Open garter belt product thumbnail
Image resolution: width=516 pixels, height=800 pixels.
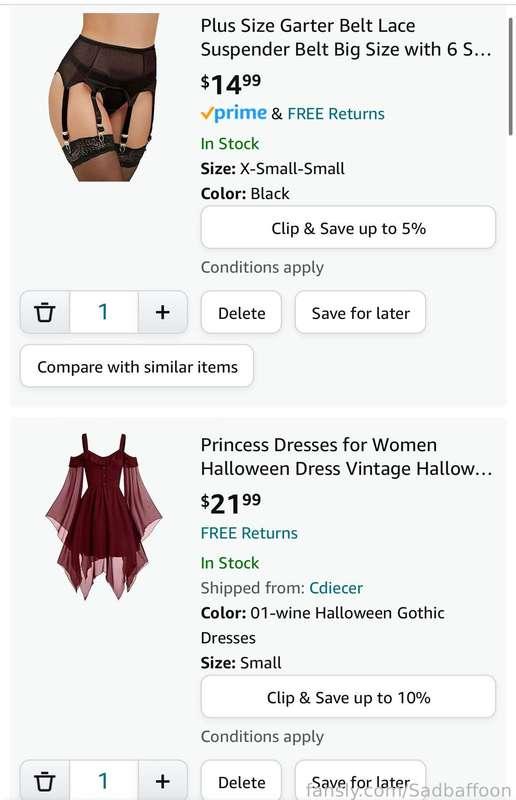tap(104, 97)
